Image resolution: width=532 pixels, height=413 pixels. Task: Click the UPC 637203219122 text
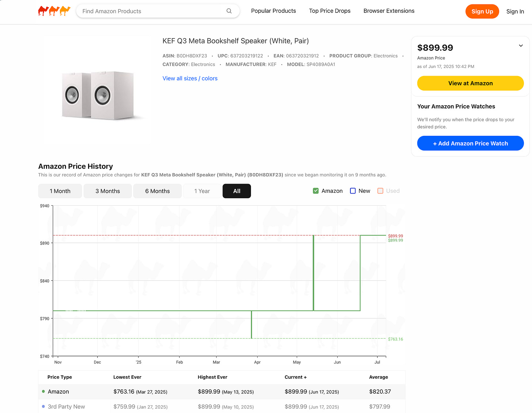coord(240,56)
